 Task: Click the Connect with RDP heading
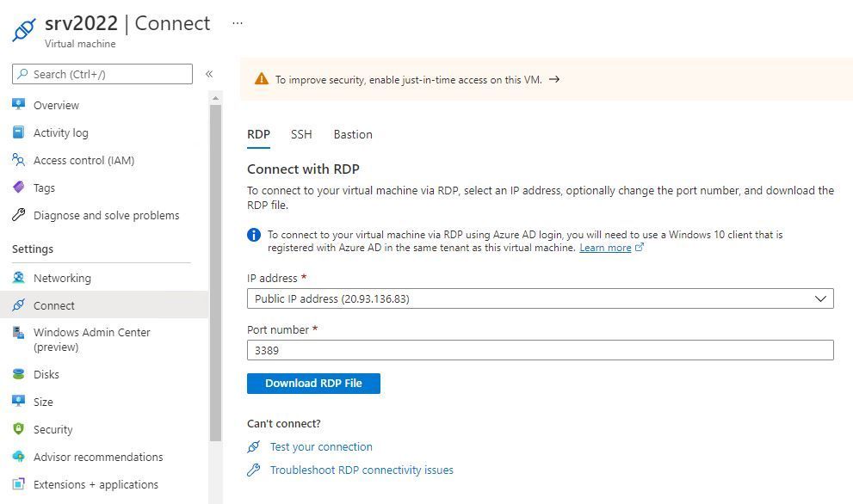303,169
